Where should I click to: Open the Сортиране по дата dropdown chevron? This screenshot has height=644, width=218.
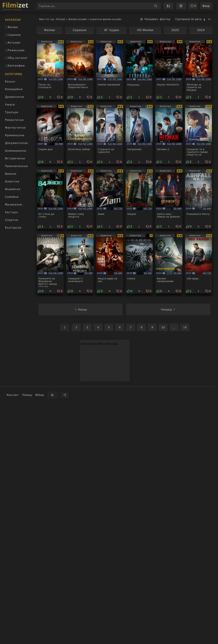pos(209,19)
